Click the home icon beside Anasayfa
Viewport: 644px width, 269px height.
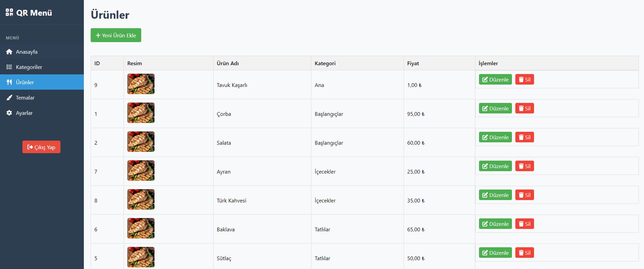tap(9, 52)
